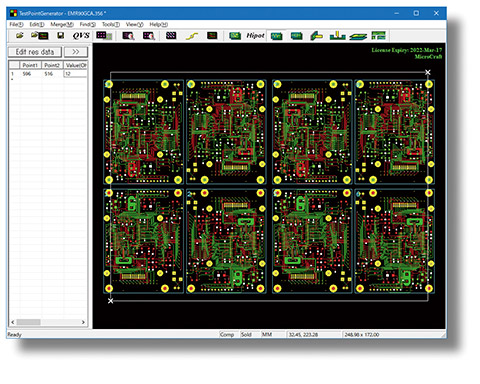Click the QVS toolbar button
This screenshot has width=480, height=384.
(x=81, y=35)
